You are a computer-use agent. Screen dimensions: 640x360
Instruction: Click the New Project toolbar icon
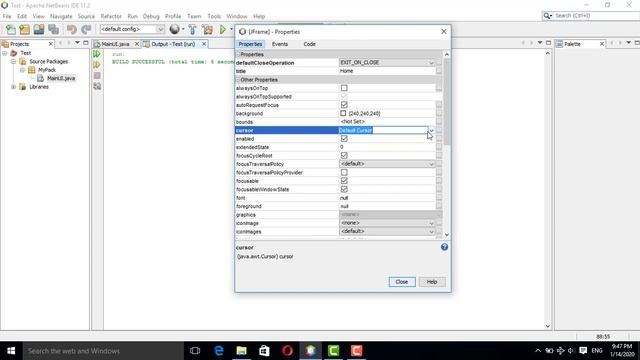pyautogui.click(x=24, y=29)
